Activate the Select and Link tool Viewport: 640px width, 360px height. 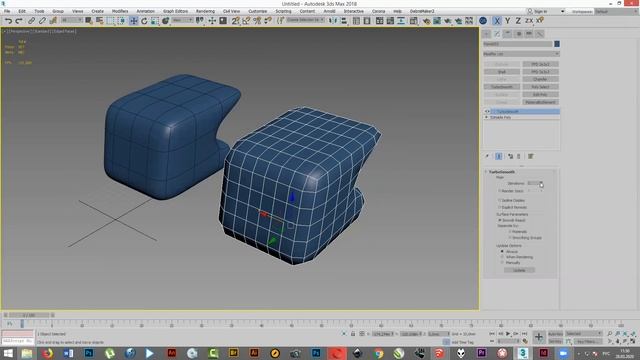[x=31, y=21]
